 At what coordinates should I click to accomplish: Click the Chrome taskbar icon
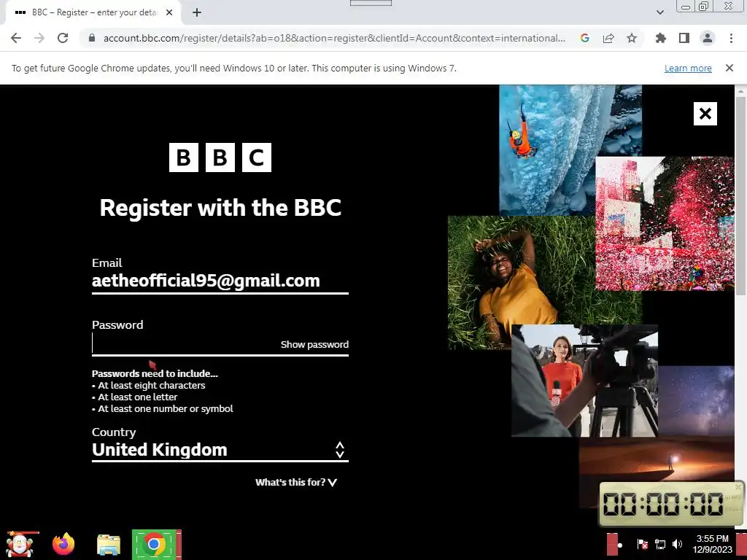point(156,544)
